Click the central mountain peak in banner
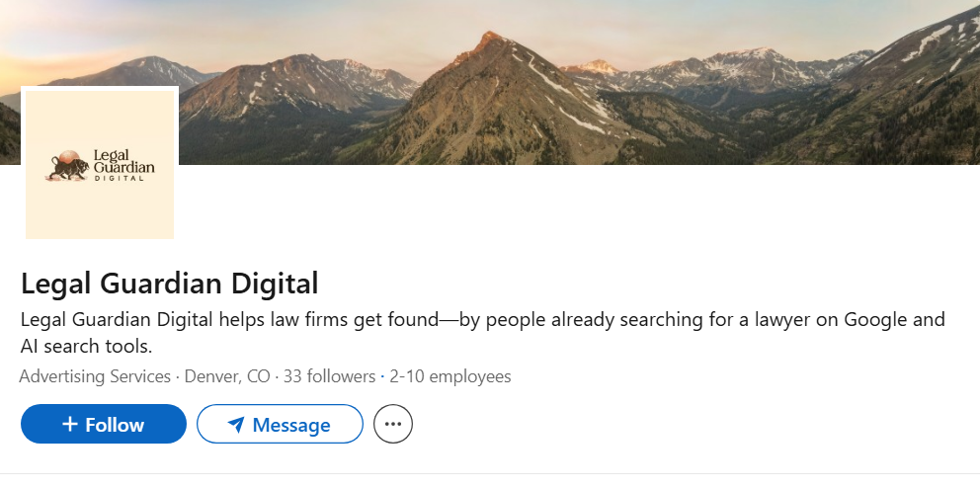The image size is (980, 489). (487, 47)
